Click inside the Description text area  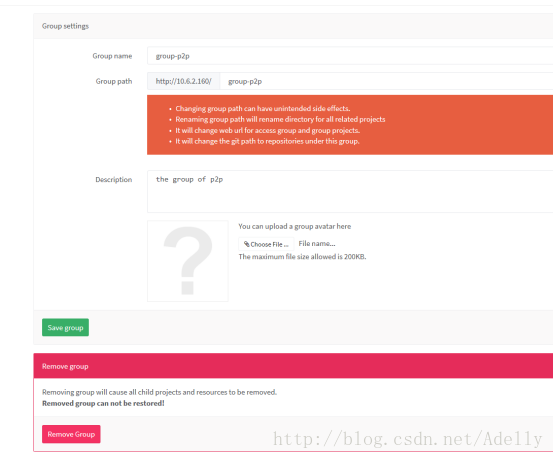pyautogui.click(x=350, y=191)
